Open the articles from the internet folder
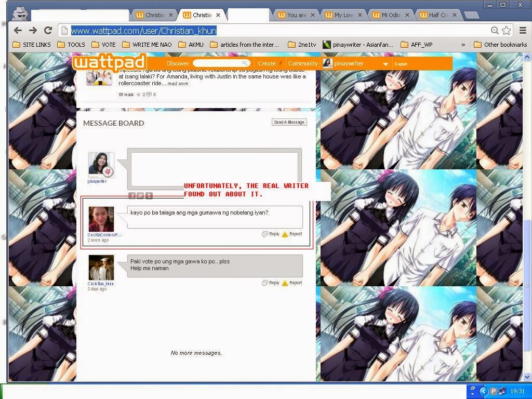 pyautogui.click(x=245, y=45)
